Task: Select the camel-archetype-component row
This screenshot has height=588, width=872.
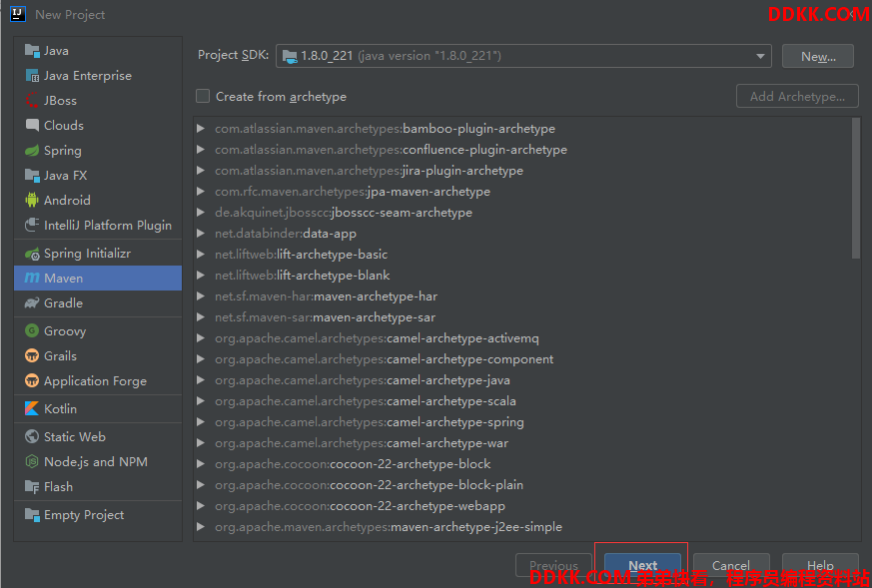Action: (x=522, y=359)
